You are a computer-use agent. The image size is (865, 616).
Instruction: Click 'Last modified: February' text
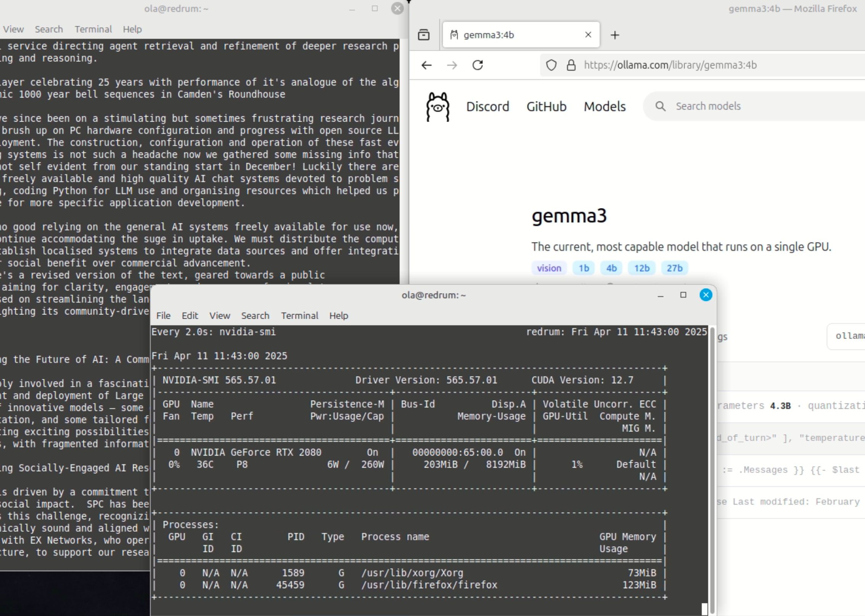[x=796, y=502]
